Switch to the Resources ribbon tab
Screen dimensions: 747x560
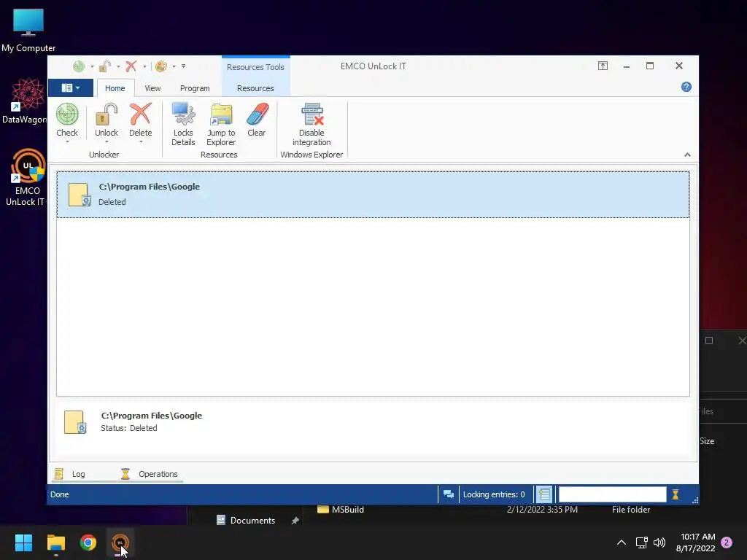pos(255,88)
